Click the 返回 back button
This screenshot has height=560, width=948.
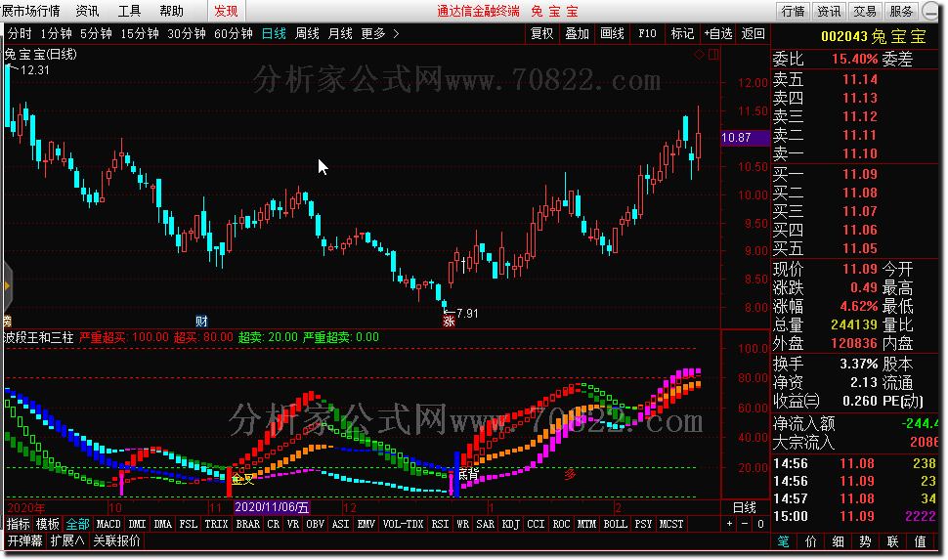point(753,34)
